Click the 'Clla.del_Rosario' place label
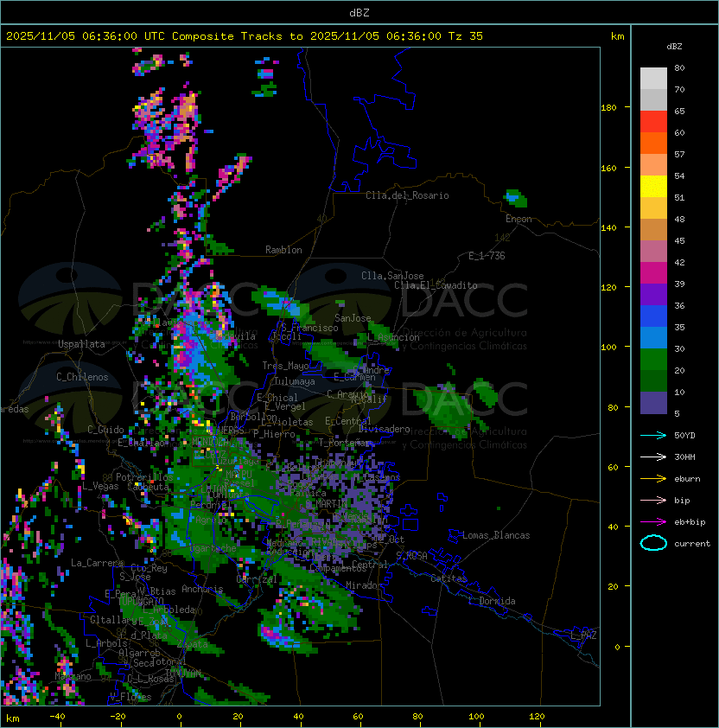 pos(407,195)
